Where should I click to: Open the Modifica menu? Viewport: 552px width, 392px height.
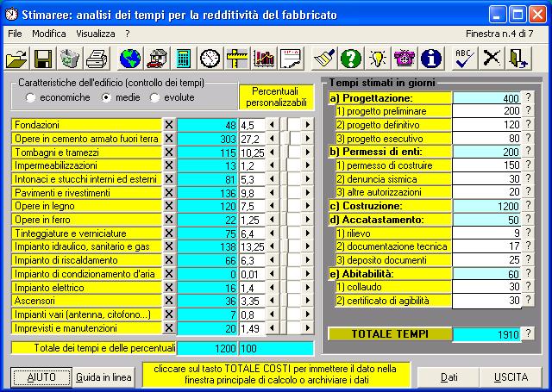click(48, 33)
